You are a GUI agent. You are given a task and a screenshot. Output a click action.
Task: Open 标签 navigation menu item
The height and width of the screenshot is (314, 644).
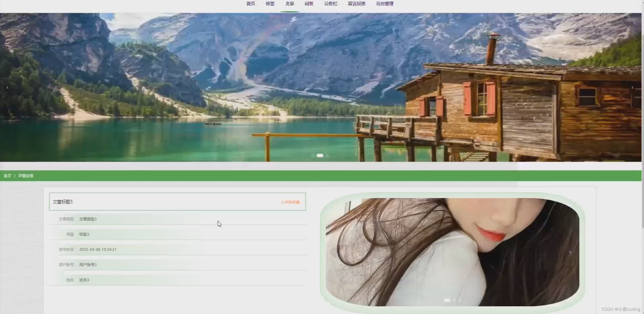pos(270,4)
